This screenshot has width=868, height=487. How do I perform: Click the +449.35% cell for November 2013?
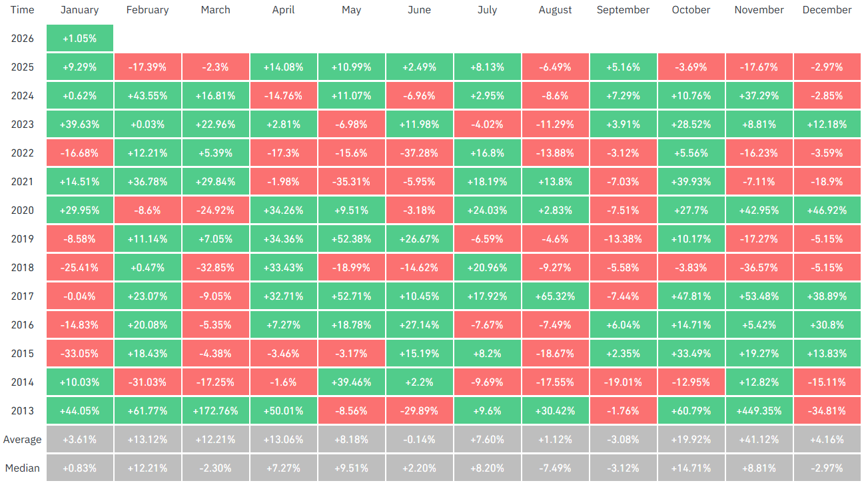[759, 411]
